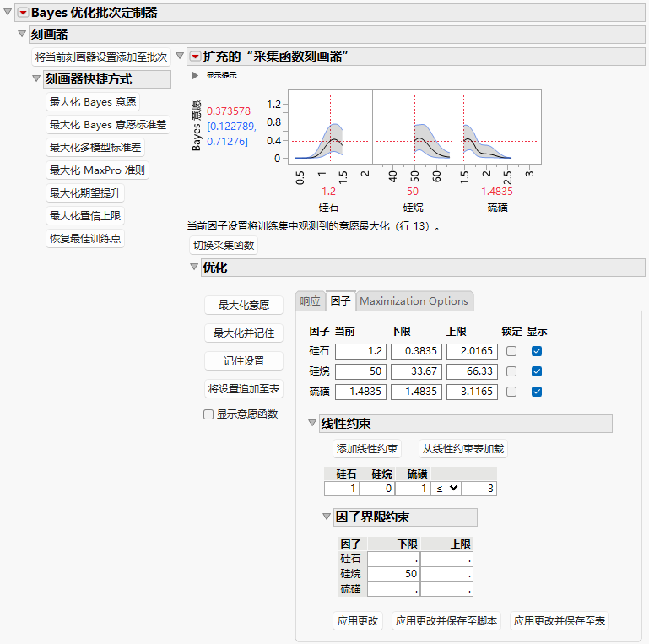Toggle 锁定 checkbox for 硫磺
The height and width of the screenshot is (644, 649).
click(x=511, y=392)
